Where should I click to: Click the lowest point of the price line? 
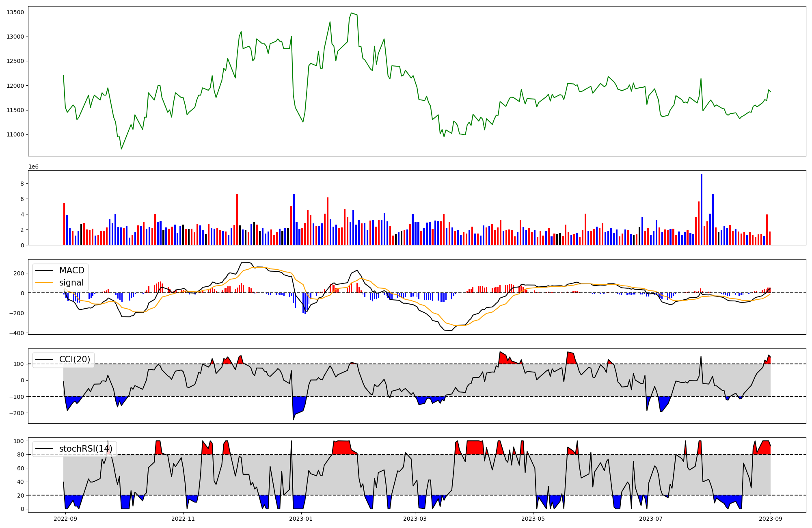click(x=121, y=149)
